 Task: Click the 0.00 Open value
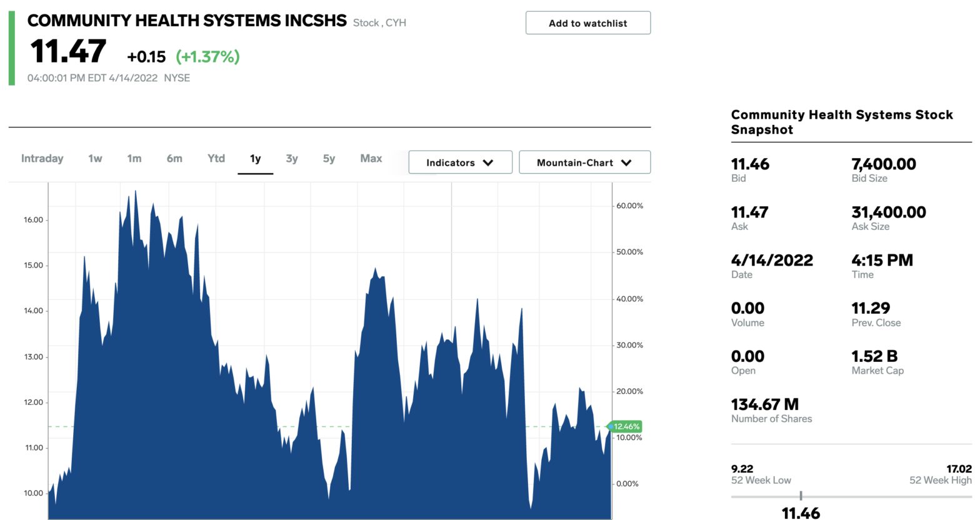(747, 357)
